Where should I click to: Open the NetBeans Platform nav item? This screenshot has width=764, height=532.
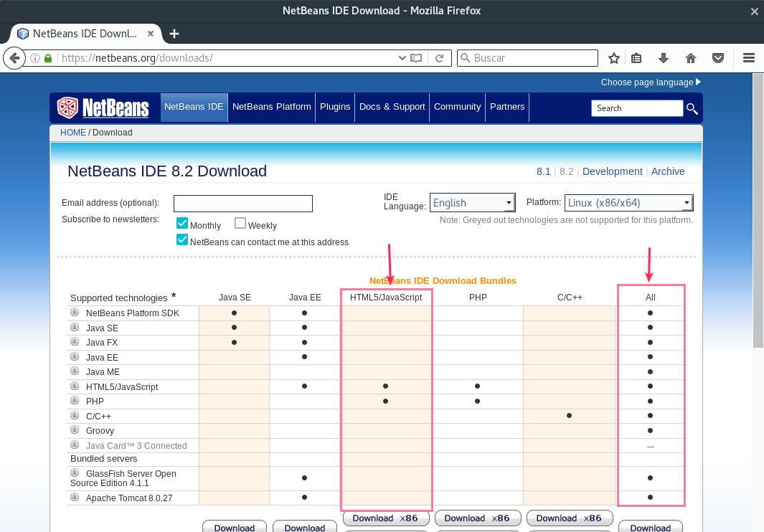pos(271,107)
